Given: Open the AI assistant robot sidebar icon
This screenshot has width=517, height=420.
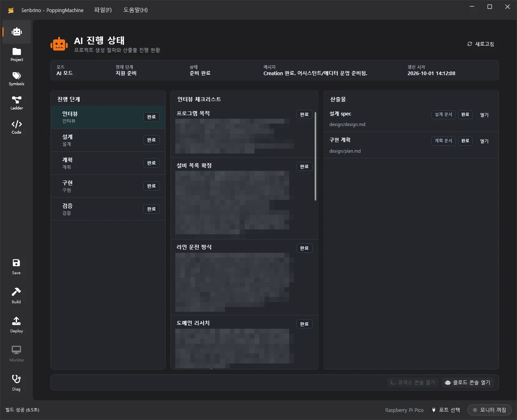Looking at the screenshot, I should coord(17,32).
